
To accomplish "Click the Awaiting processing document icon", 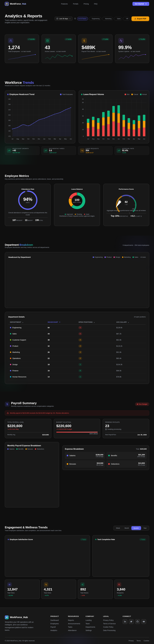I will point(106,429).
